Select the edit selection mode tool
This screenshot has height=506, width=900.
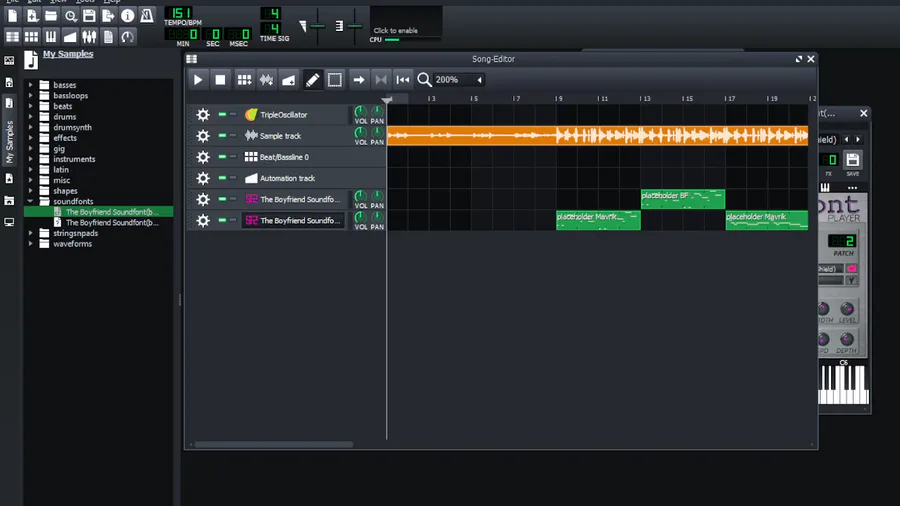click(335, 80)
